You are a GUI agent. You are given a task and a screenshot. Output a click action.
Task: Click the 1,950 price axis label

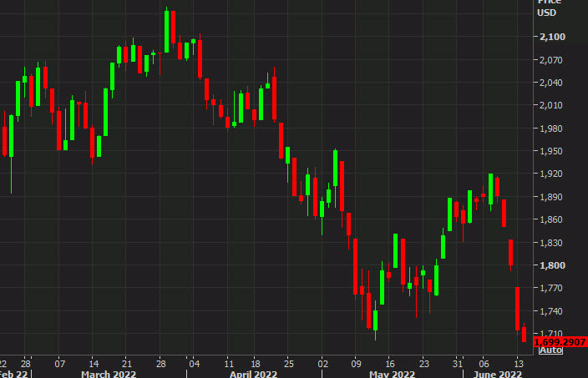click(551, 151)
